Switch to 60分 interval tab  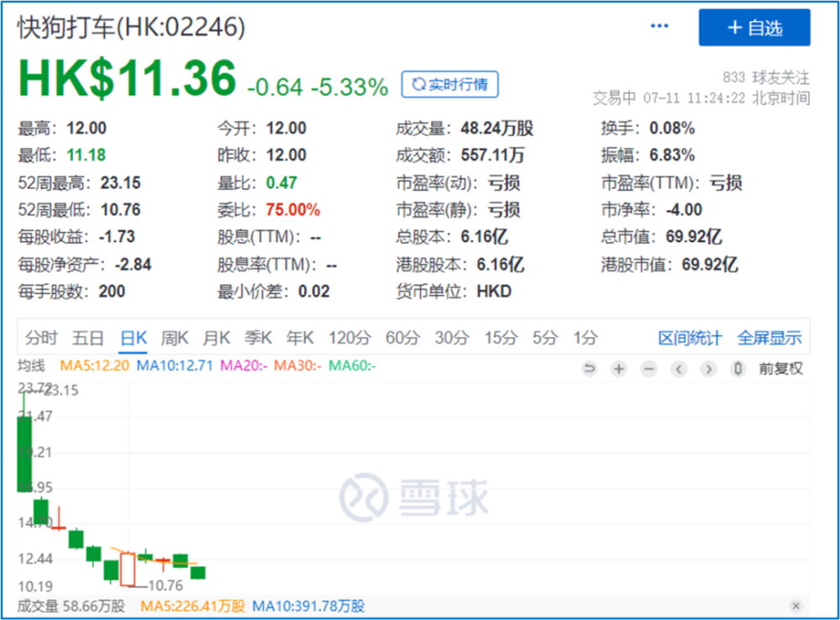pos(402,339)
